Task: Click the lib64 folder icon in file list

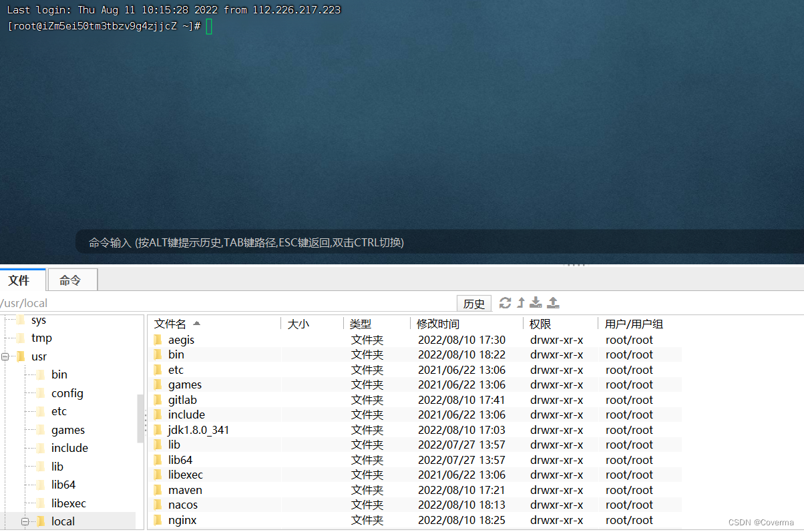Action: [x=158, y=460]
